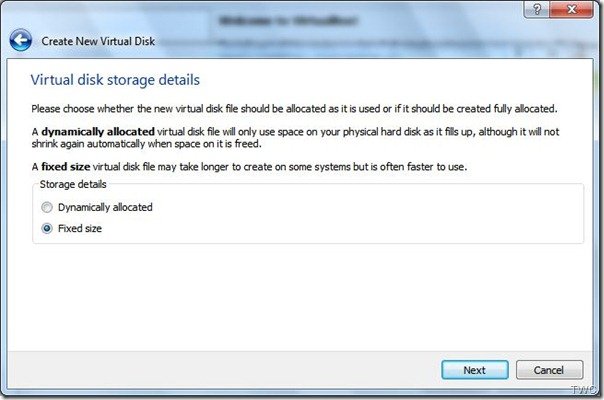Click the blurred Welcome to VirtualBox title behind
This screenshot has height=400, width=604.
[288, 20]
